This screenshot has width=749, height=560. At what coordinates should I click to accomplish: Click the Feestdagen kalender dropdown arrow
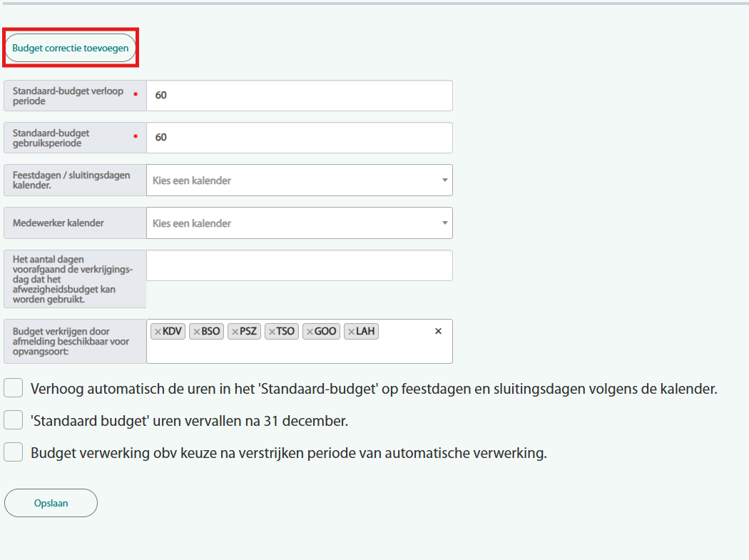click(x=444, y=180)
